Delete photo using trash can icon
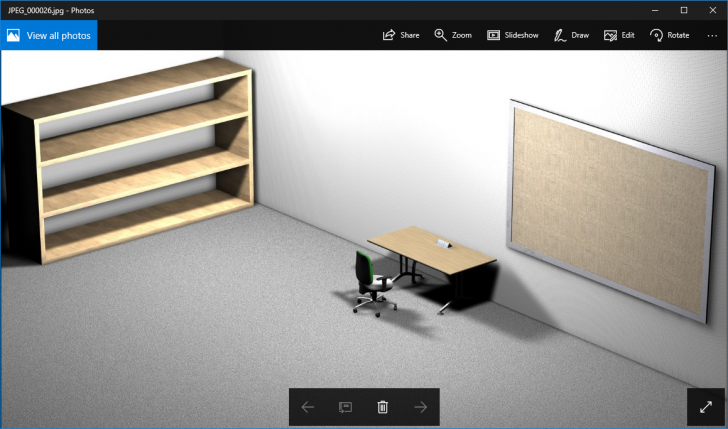This screenshot has width=728, height=429. (383, 407)
